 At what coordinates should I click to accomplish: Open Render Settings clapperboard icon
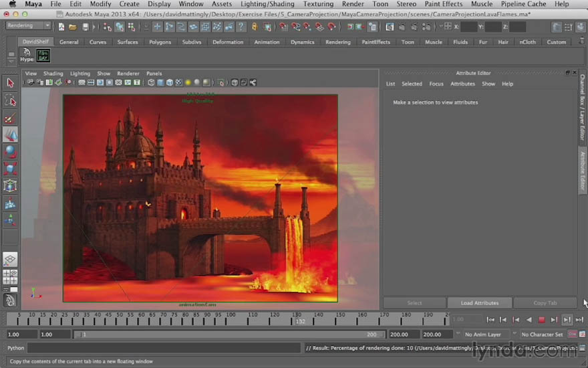tap(426, 27)
